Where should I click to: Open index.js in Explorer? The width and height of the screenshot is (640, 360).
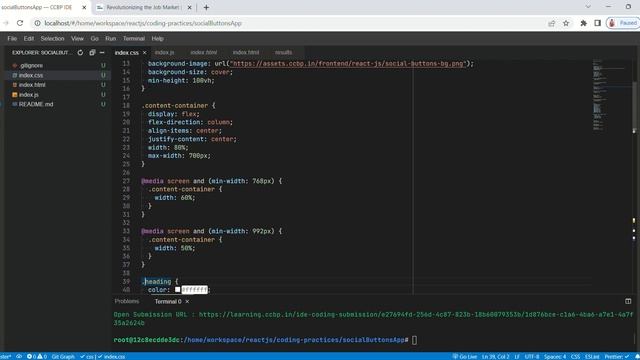point(29,95)
